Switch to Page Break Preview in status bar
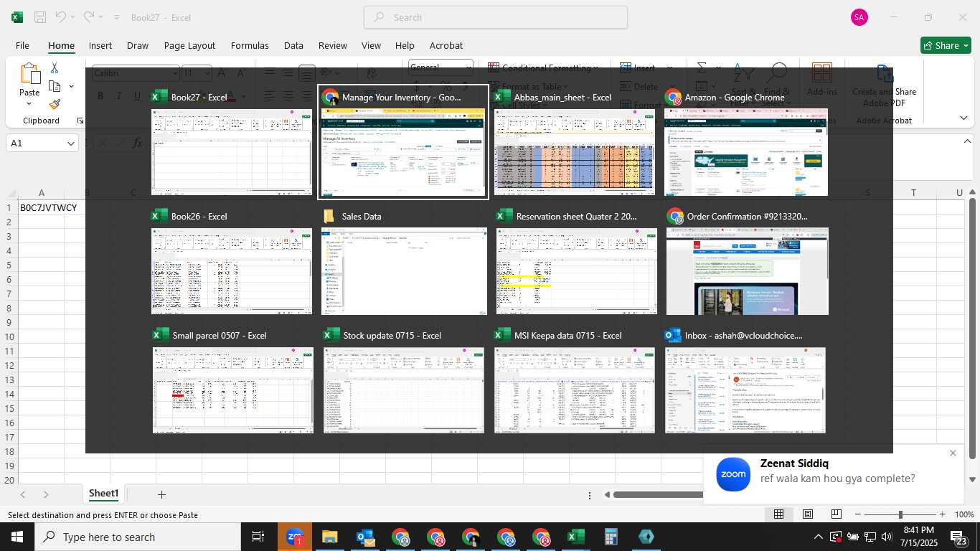The image size is (980, 551). point(836,514)
